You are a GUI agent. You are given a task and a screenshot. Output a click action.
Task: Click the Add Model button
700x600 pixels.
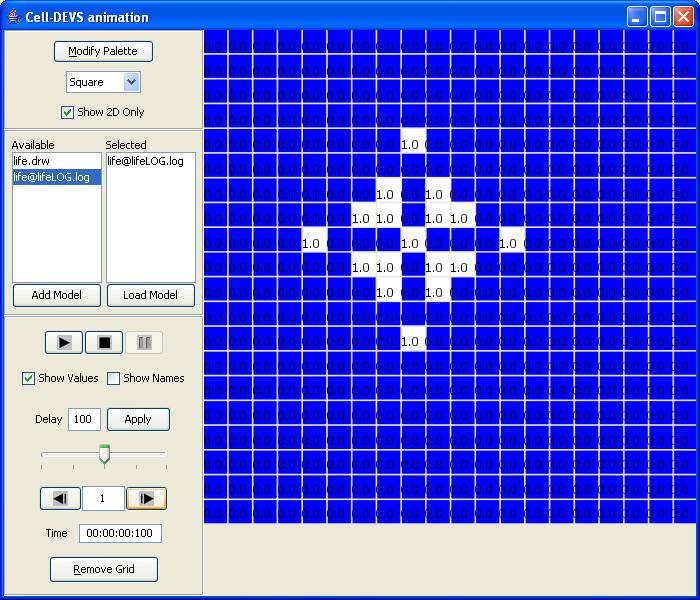57,295
